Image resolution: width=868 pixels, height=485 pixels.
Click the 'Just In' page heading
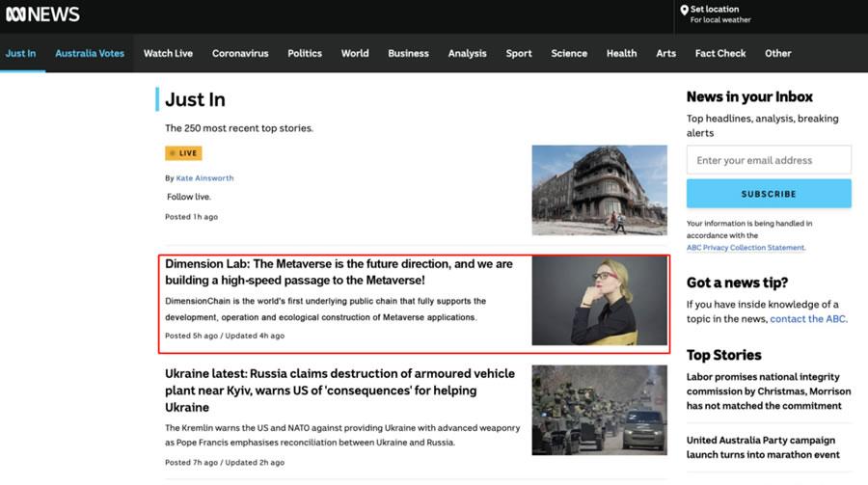195,99
